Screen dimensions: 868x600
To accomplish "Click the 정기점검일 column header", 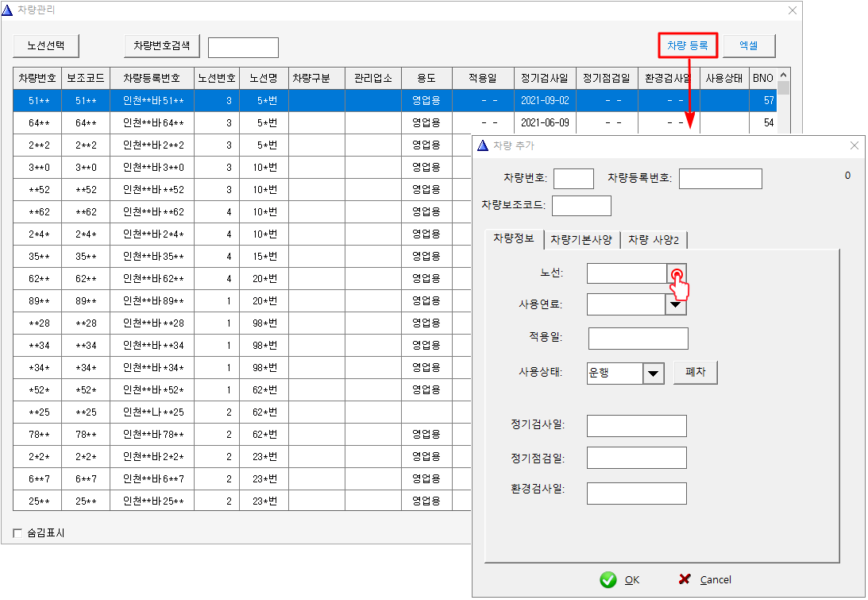I will click(608, 78).
